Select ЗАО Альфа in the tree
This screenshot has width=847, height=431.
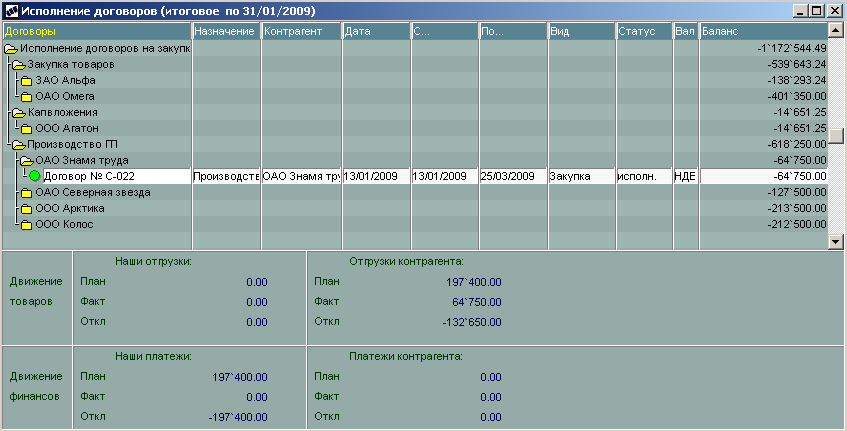coord(65,80)
